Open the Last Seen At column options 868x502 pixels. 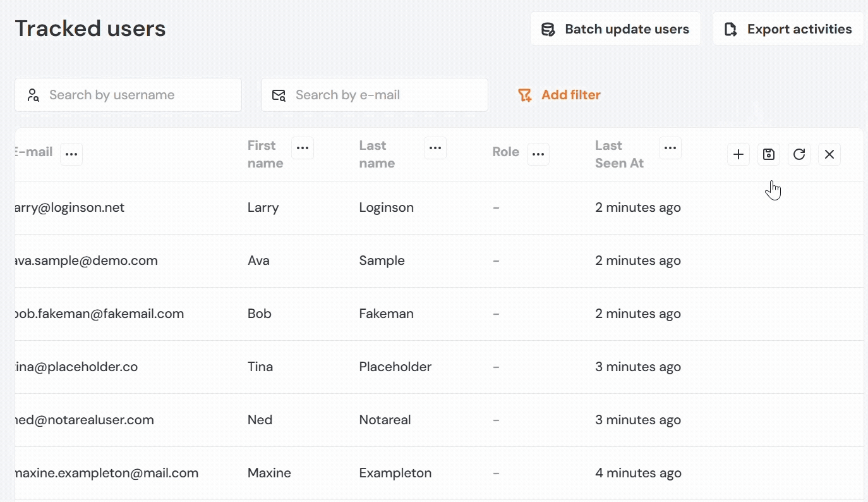click(670, 148)
